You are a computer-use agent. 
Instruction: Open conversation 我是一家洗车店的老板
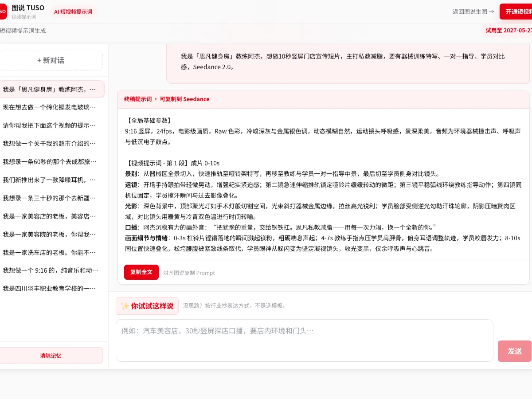pos(51,253)
